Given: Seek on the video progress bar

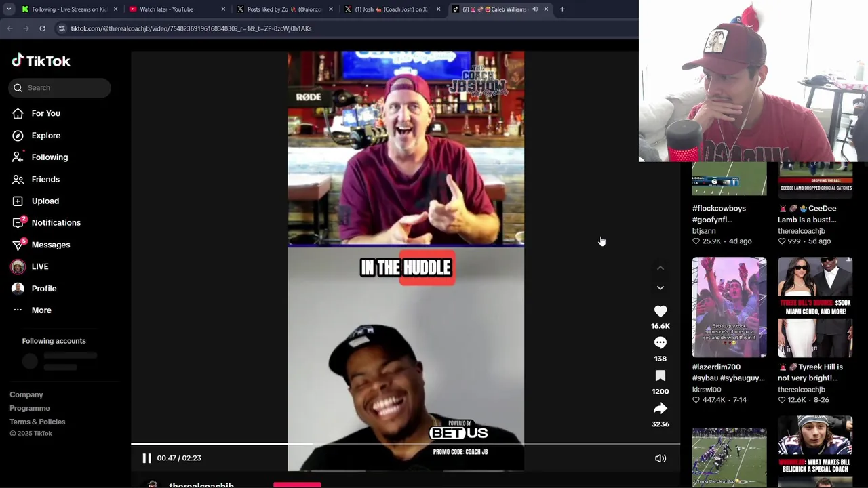Looking at the screenshot, I should pos(406,444).
